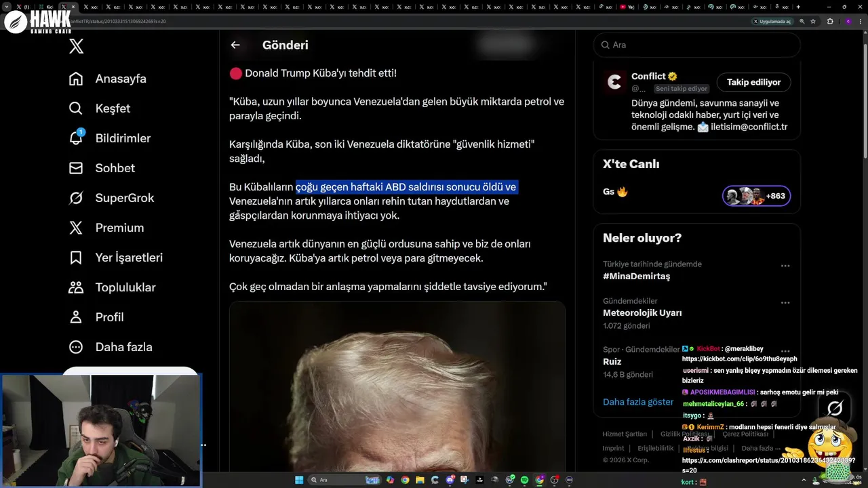Open new browser tab with plus

tap(798, 7)
